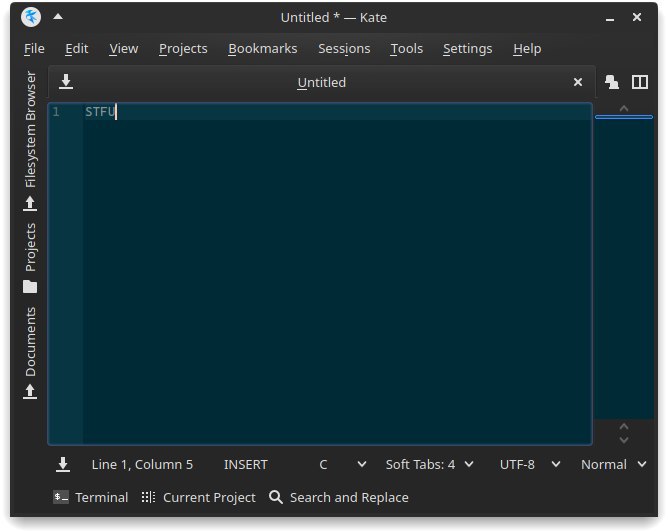Open the Soft Tabs: 4 dropdown
The image size is (668, 531).
coord(429,465)
